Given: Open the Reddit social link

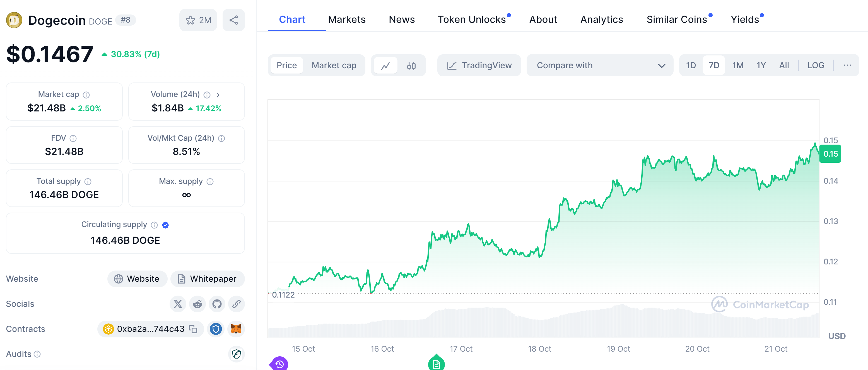Looking at the screenshot, I should (x=197, y=304).
